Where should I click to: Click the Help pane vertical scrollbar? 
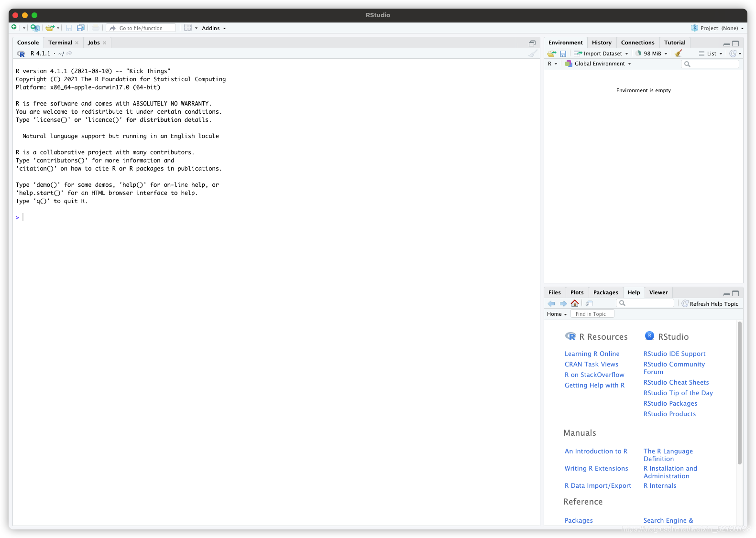[740, 393]
